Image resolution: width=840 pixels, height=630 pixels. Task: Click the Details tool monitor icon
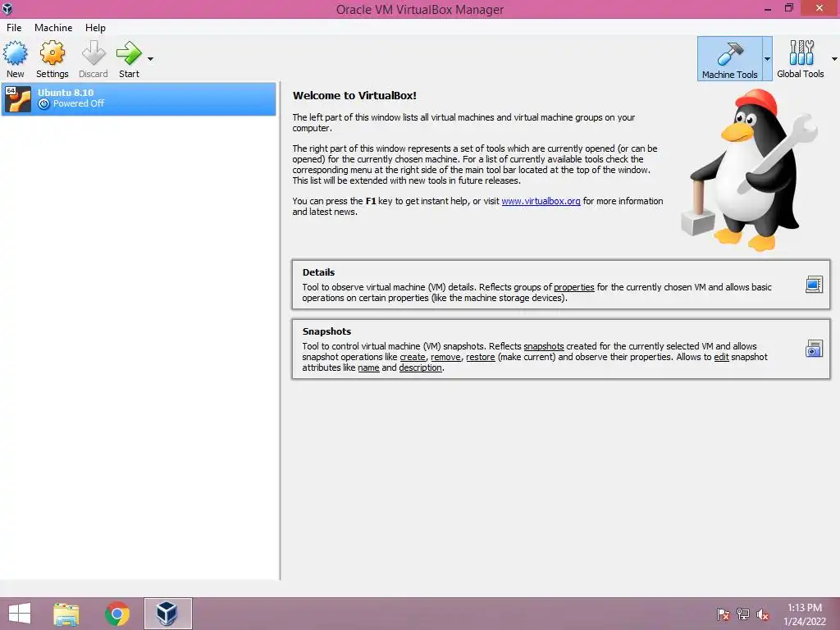pos(814,285)
